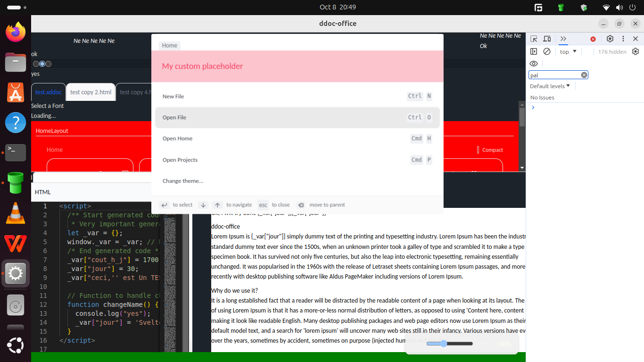Clear the console with the ⊘ icon
644x362 pixels.
(x=547, y=51)
